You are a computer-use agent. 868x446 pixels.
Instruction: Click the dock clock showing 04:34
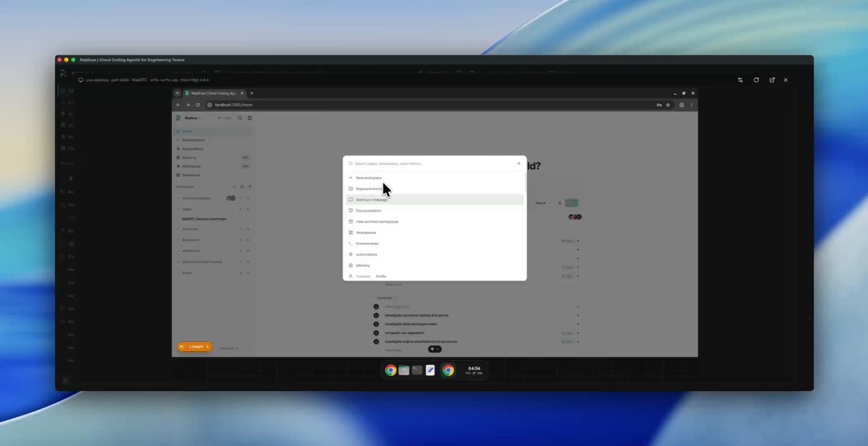click(x=475, y=370)
